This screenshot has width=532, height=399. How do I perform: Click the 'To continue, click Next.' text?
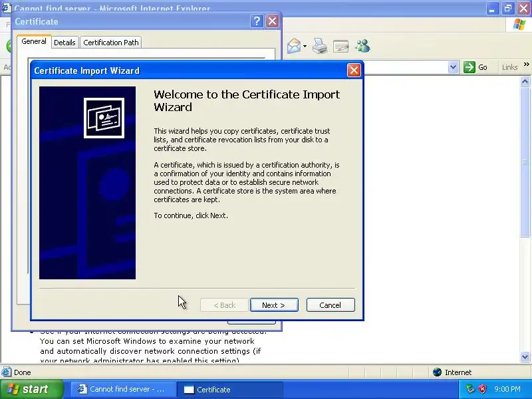point(191,215)
